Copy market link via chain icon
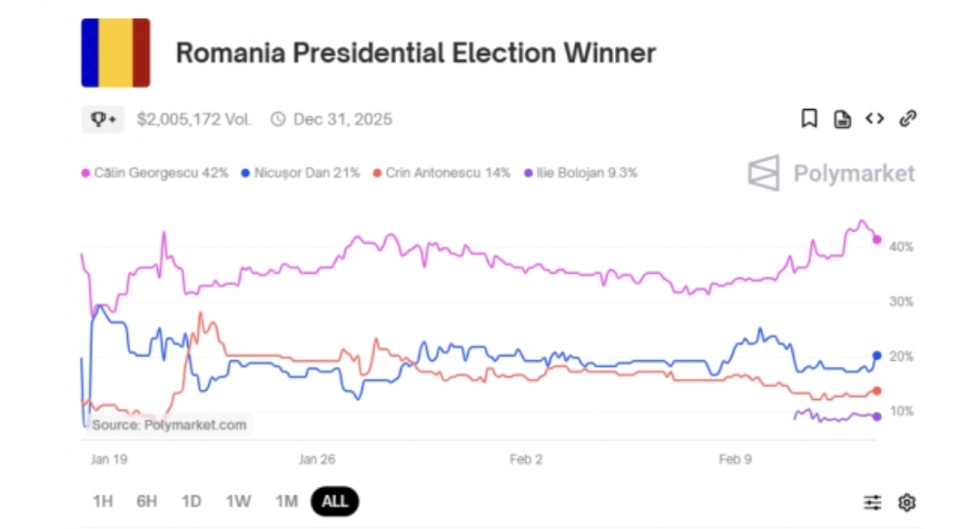Viewport: 980px width, 529px height. click(907, 118)
